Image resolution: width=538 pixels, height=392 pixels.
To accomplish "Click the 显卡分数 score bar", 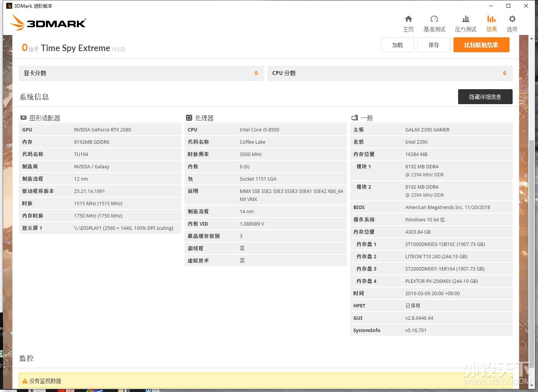I will [141, 73].
